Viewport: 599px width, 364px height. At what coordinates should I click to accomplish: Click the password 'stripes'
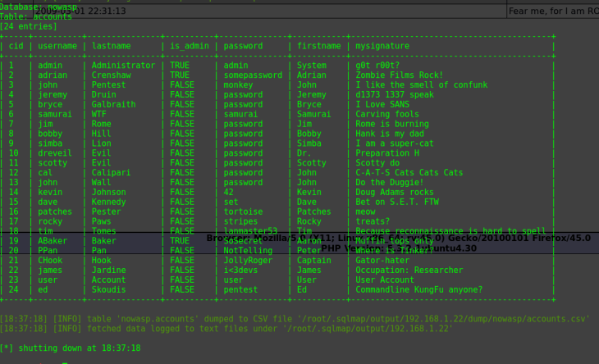(x=240, y=221)
